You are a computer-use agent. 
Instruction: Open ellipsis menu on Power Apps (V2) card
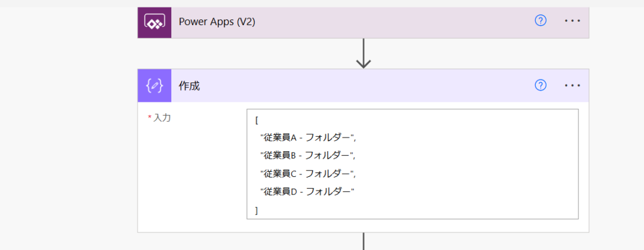572,21
